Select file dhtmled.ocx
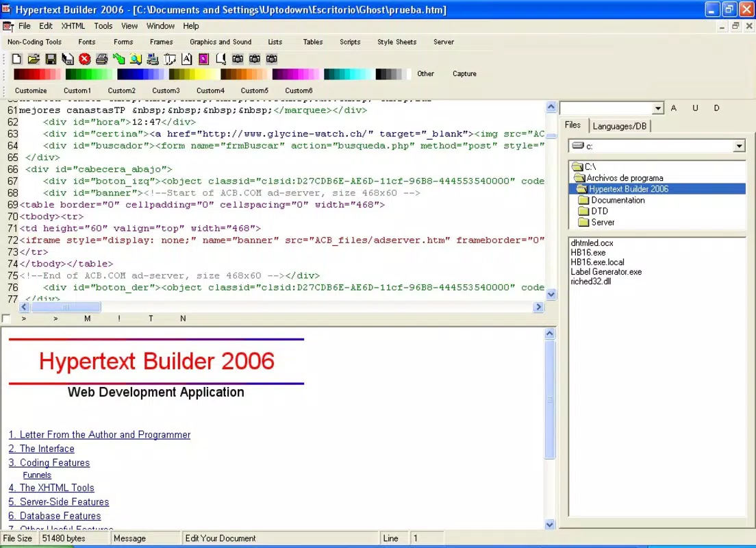756x548 pixels. [592, 243]
